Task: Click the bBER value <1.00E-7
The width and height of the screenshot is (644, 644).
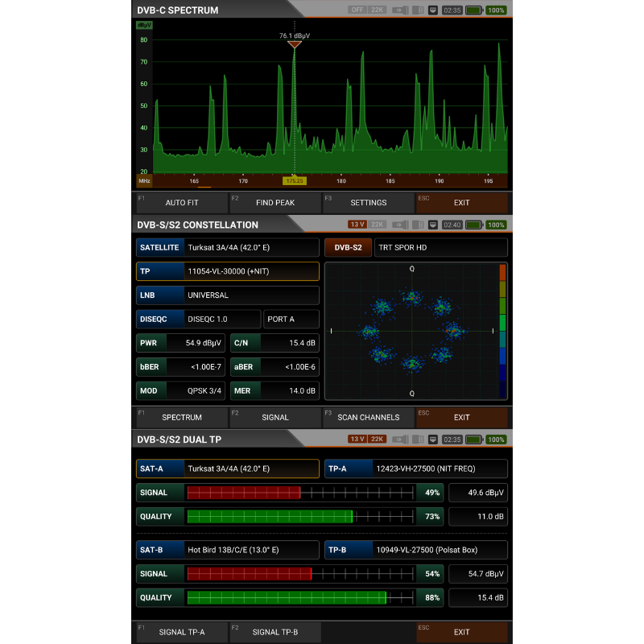Action: [x=206, y=367]
